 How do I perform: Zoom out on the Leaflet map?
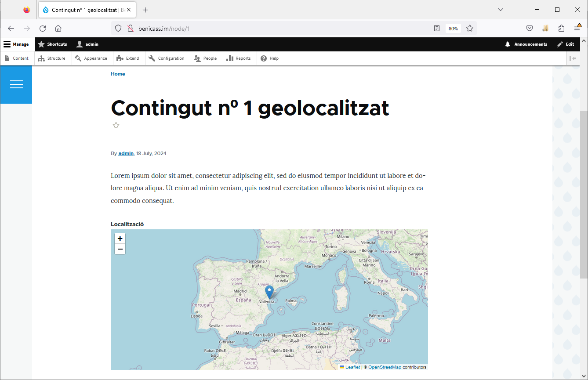click(120, 250)
